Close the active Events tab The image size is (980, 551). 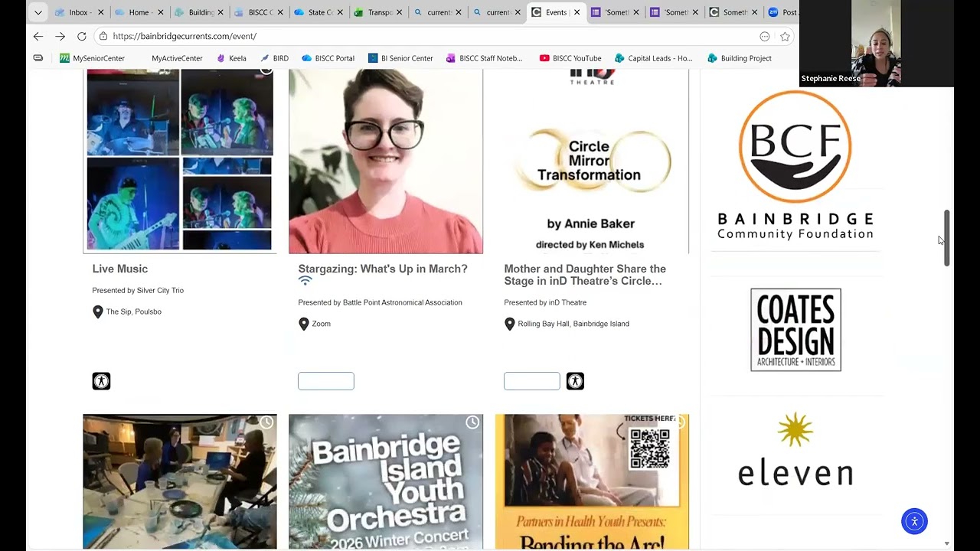pos(577,12)
